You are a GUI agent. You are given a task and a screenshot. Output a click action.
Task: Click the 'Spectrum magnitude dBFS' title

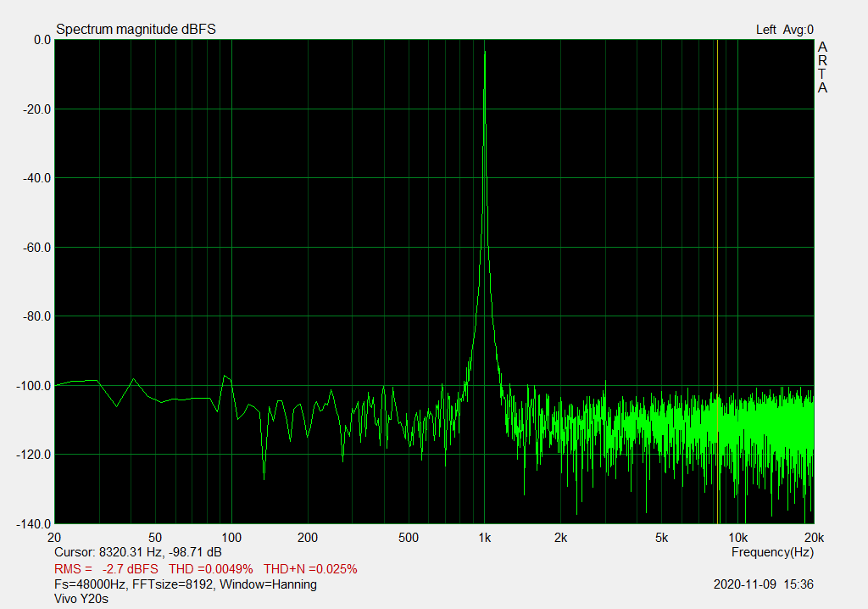pyautogui.click(x=136, y=30)
